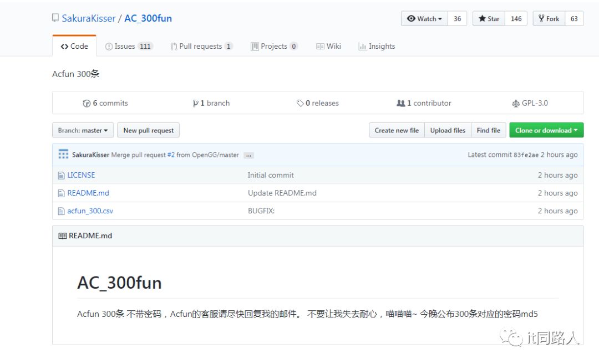Open the README.md file in list
The height and width of the screenshot is (364, 599).
pos(88,193)
